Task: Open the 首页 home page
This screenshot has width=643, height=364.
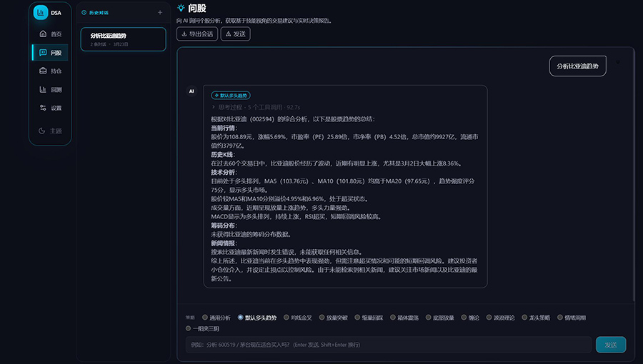Action: point(50,34)
